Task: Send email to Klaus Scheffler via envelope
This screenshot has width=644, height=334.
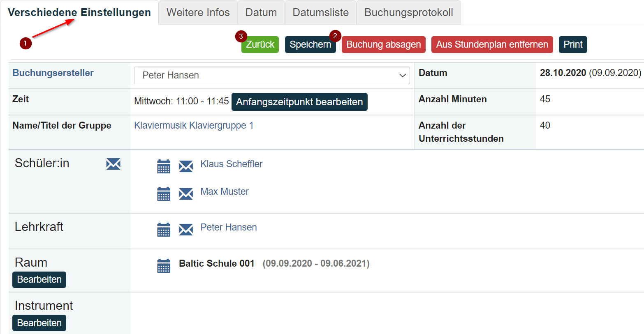Action: click(x=186, y=166)
